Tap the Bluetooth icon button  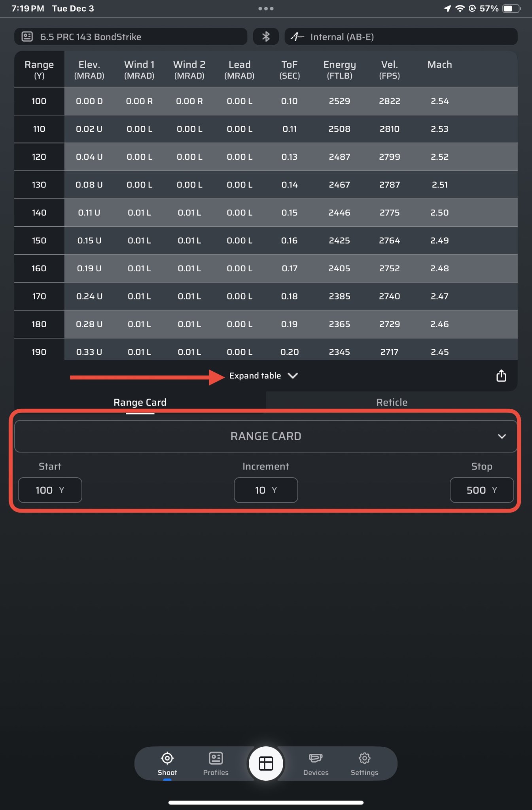[x=266, y=37]
